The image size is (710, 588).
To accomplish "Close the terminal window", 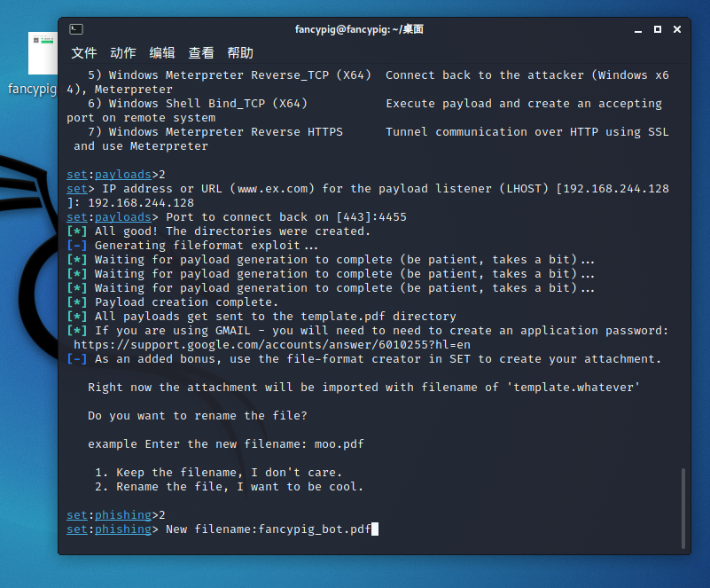I will click(677, 29).
